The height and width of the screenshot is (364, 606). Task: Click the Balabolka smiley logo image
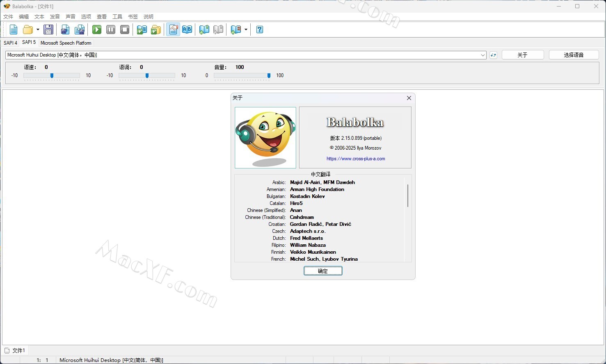coord(265,138)
